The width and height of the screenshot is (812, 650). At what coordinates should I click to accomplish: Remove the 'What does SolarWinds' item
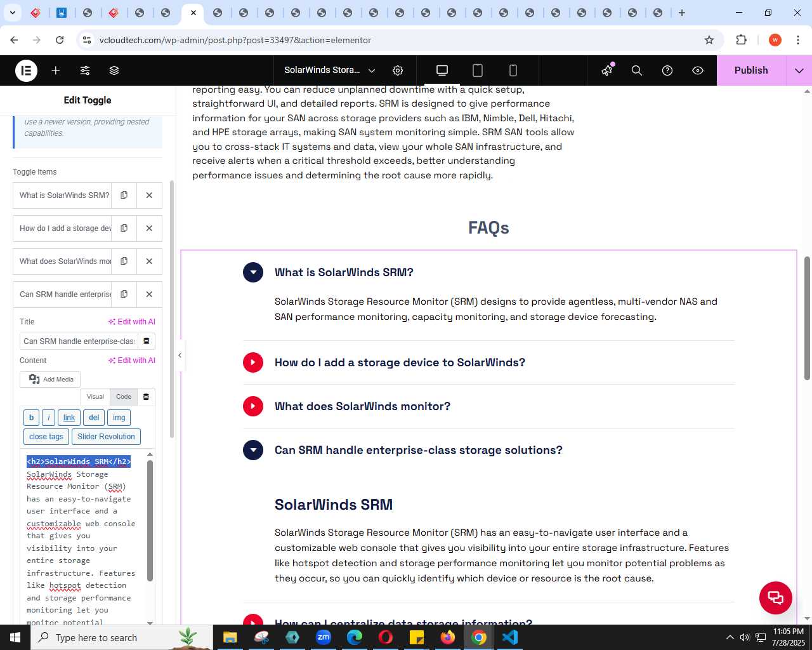pos(149,262)
